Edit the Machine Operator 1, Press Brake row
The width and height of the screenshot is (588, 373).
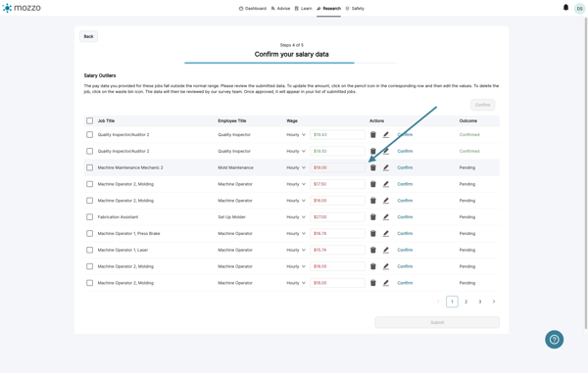click(386, 233)
